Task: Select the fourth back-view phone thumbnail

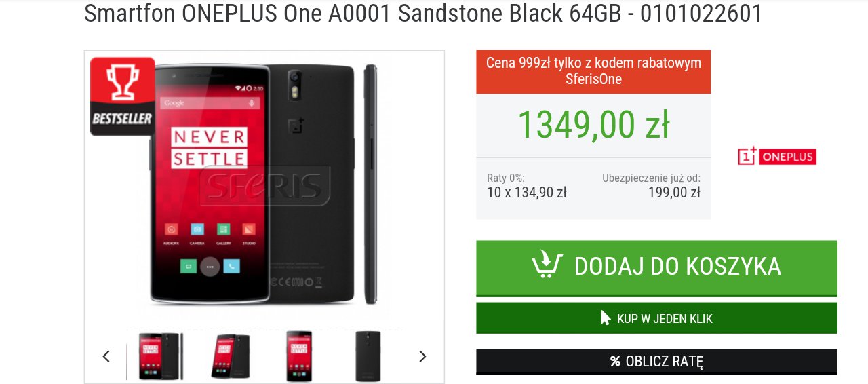Action: 368,356
